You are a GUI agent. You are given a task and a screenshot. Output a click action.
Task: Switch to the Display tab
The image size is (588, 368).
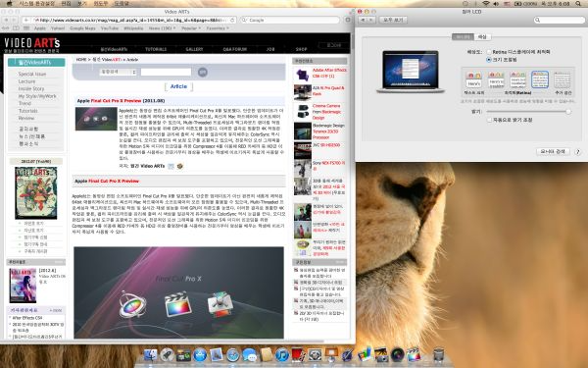pos(463,37)
